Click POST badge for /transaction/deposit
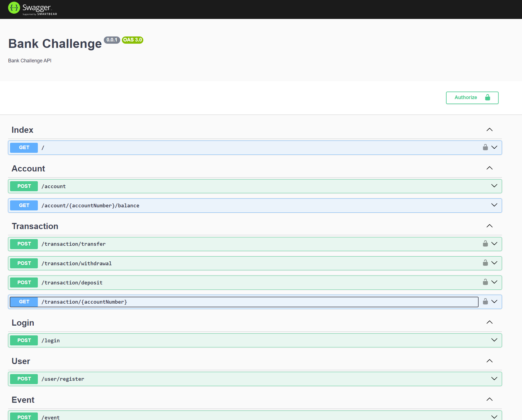The height and width of the screenshot is (420, 522). tap(24, 283)
